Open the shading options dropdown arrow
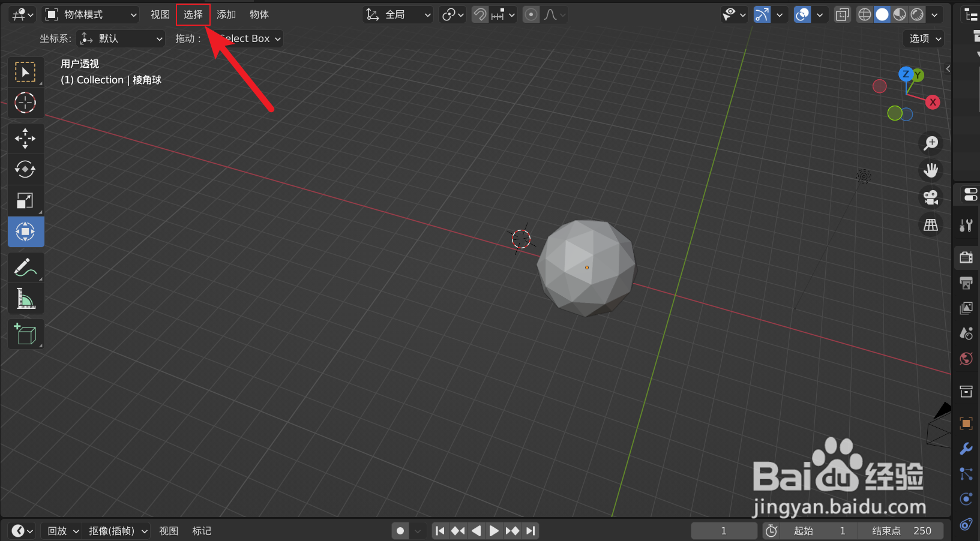Image resolution: width=980 pixels, height=541 pixels. point(935,14)
